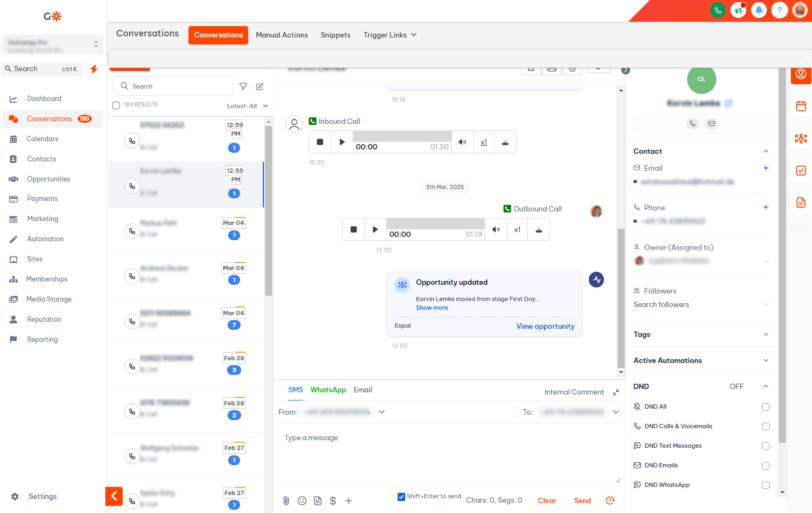Play the Inbound Call recording
Viewport: 812px width, 513px height.
pos(342,142)
